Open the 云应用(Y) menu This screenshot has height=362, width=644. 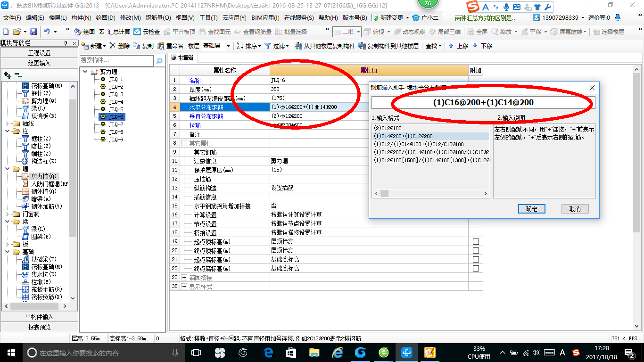point(234,17)
